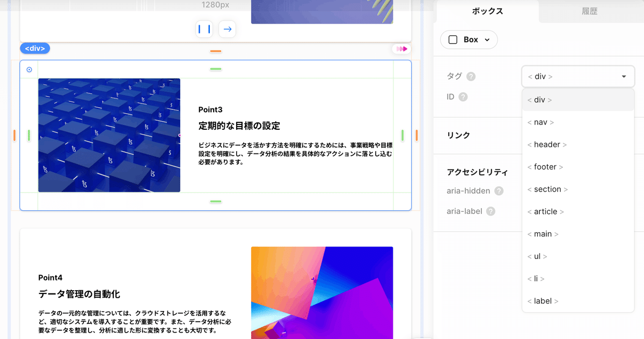This screenshot has width=644, height=339.
Task: Click the orange margin handle above the selected box
Action: [x=216, y=51]
